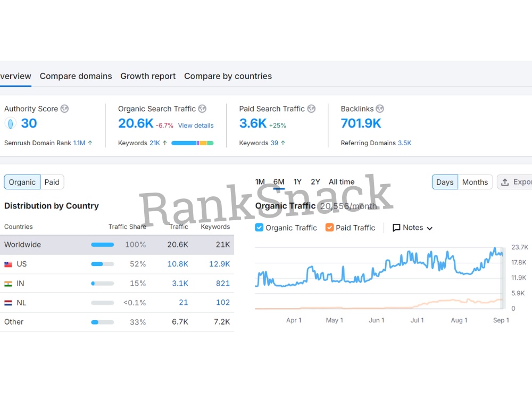The image size is (532, 399).
Task: Click the Sep 1 marker on chart axis
Action: click(501, 320)
